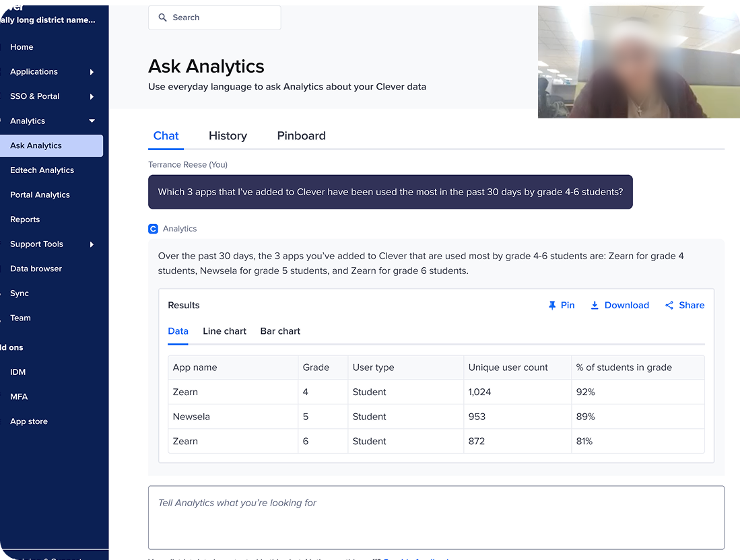Click the Tell Analytics message box

pyautogui.click(x=436, y=518)
